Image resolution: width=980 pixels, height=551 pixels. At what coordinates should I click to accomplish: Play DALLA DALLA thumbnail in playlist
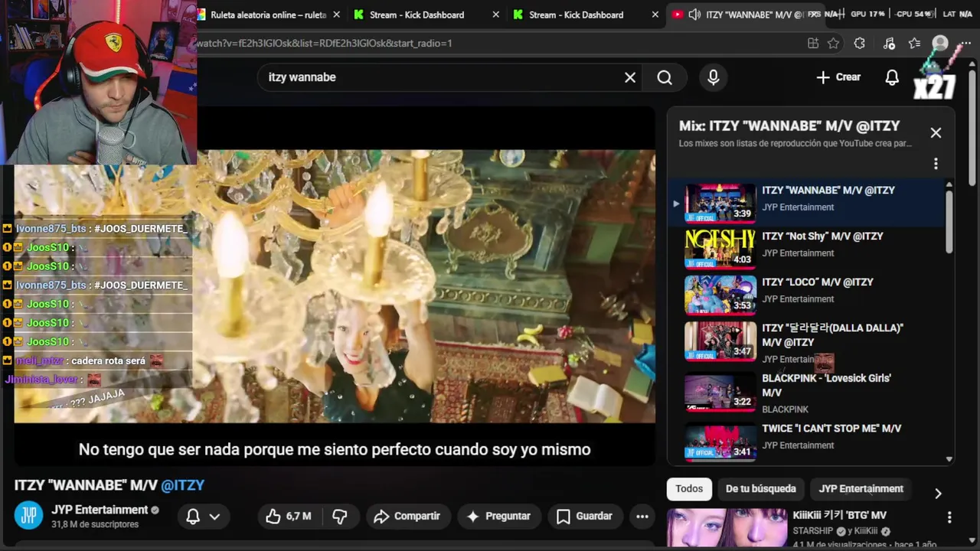pyautogui.click(x=720, y=341)
